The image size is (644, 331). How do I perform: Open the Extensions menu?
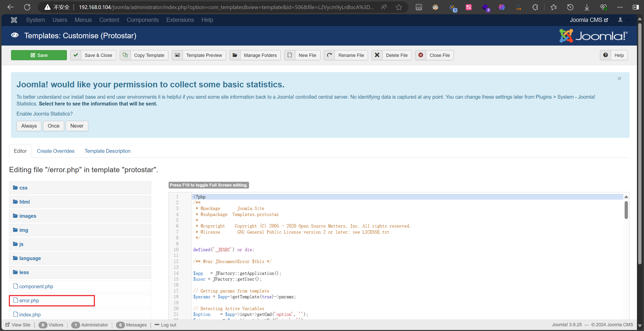tap(180, 20)
